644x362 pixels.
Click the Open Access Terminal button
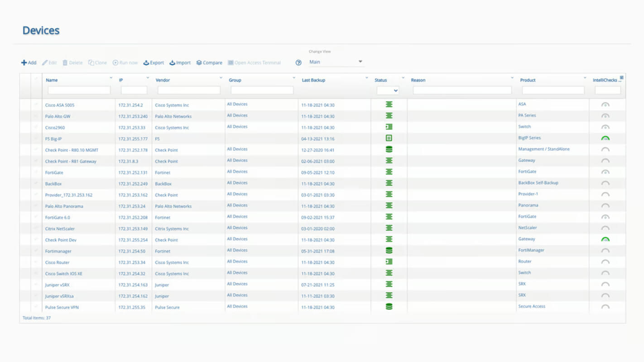(x=254, y=63)
